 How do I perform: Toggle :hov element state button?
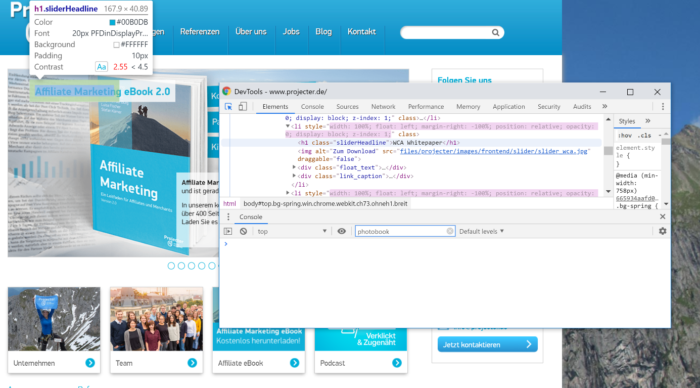(x=625, y=135)
